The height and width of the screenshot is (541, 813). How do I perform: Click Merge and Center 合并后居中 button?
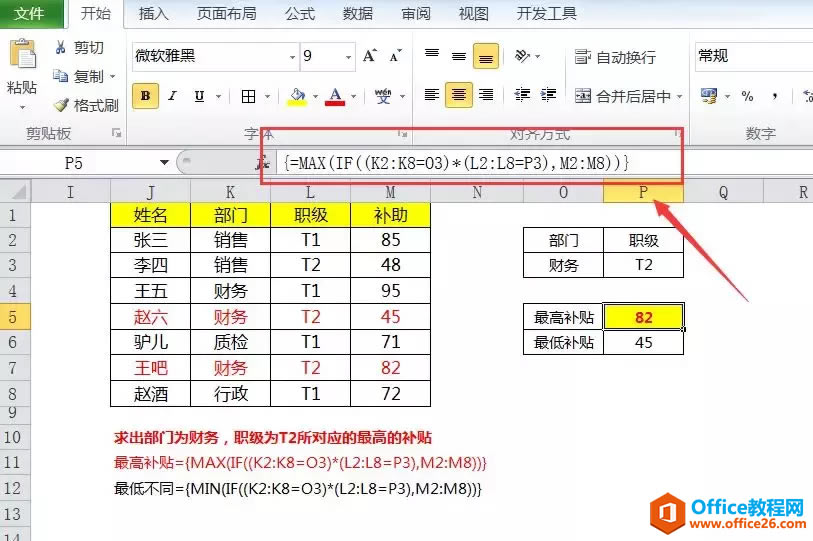tap(623, 96)
